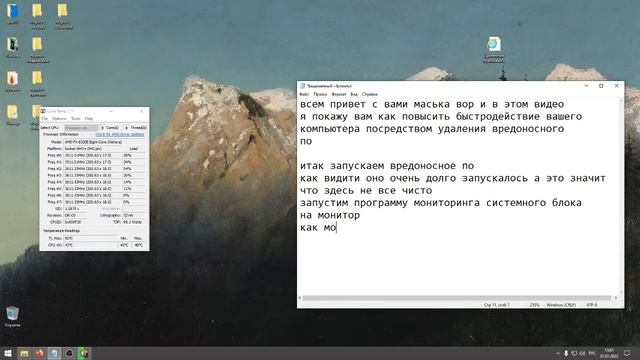The width and height of the screenshot is (640, 360).
Task: Click the Freq #1 load percentage in Core Temp
Action: pos(134,162)
